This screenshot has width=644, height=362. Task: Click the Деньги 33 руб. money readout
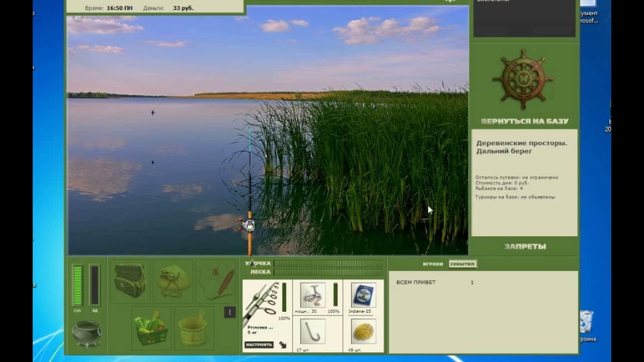168,9
